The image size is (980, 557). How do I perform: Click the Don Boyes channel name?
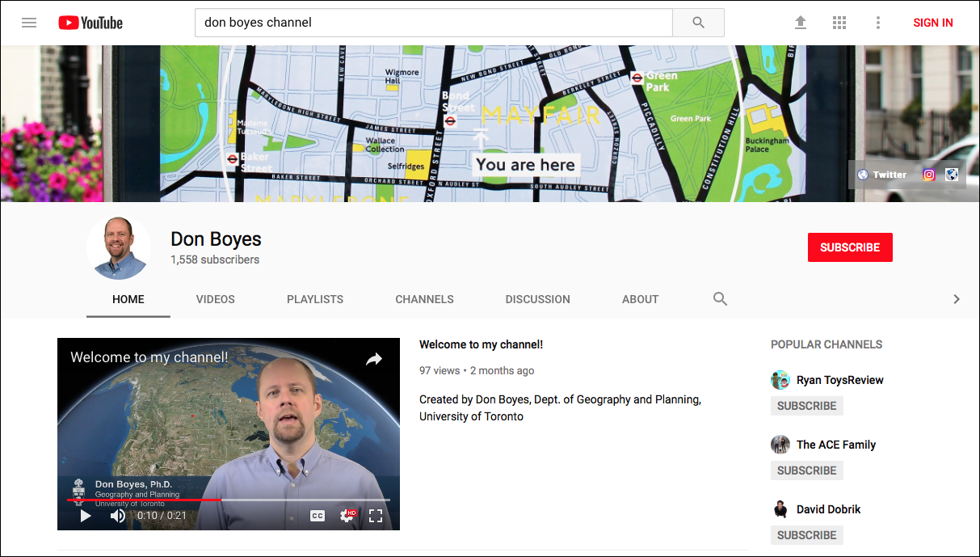coord(216,239)
